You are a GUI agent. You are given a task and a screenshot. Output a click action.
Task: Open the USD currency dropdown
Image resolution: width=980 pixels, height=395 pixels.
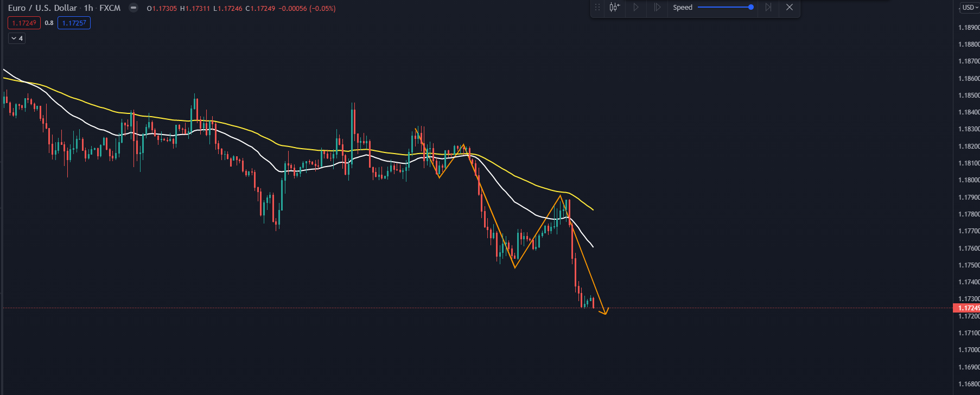coord(970,8)
